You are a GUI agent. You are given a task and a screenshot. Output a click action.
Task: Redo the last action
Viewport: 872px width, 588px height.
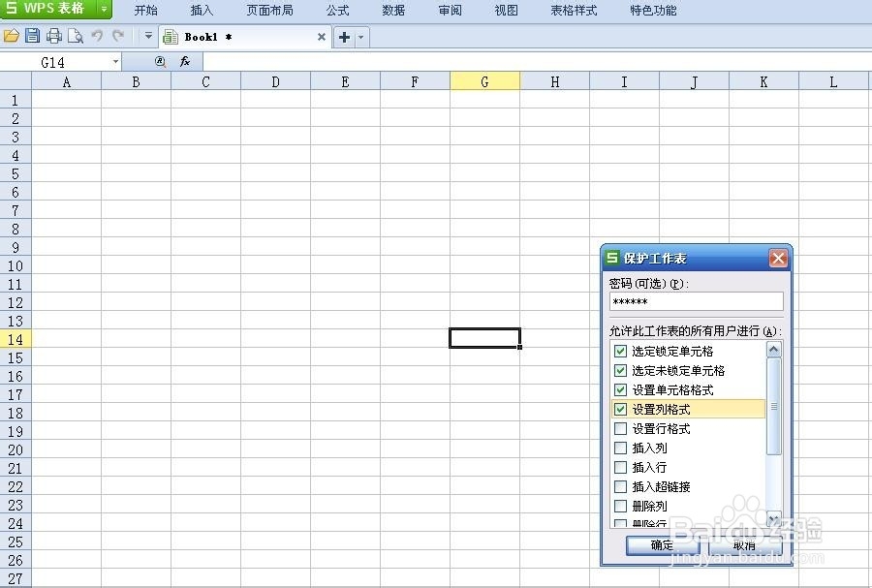click(118, 36)
